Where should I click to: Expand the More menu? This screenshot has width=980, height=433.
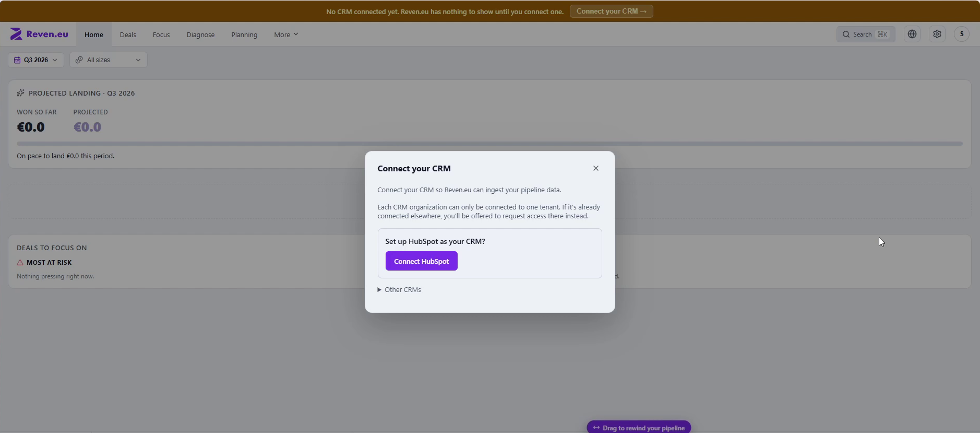tap(286, 34)
